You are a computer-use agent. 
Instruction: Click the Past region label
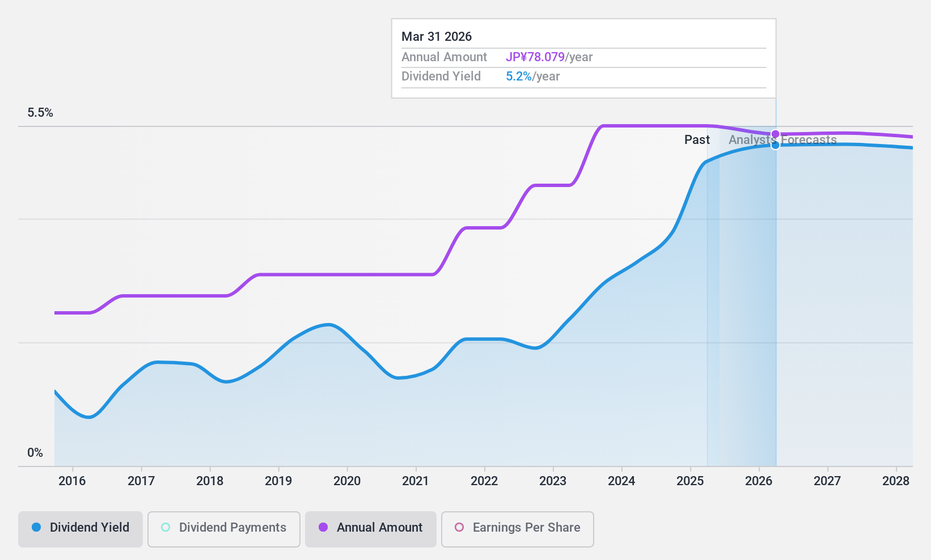pyautogui.click(x=697, y=140)
